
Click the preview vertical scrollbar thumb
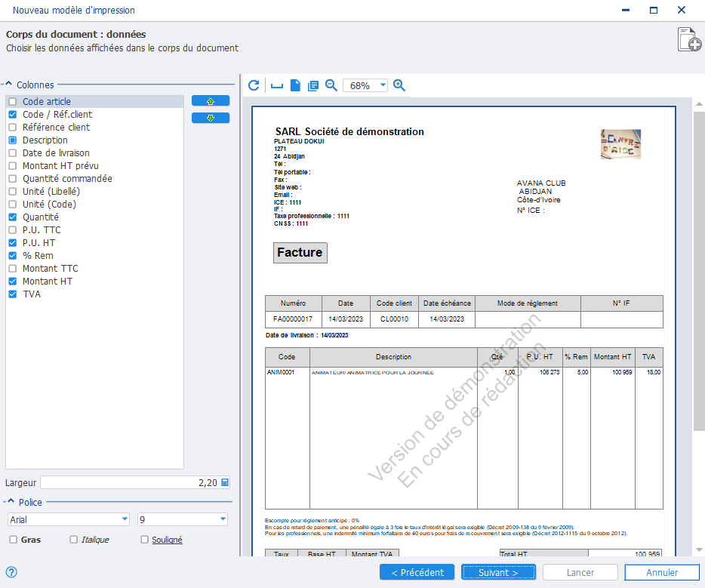click(699, 271)
